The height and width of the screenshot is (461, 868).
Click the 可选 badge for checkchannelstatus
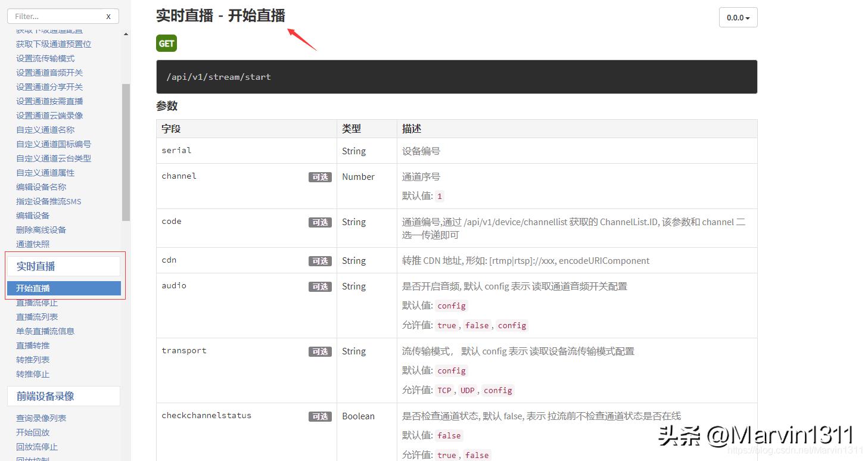[320, 416]
